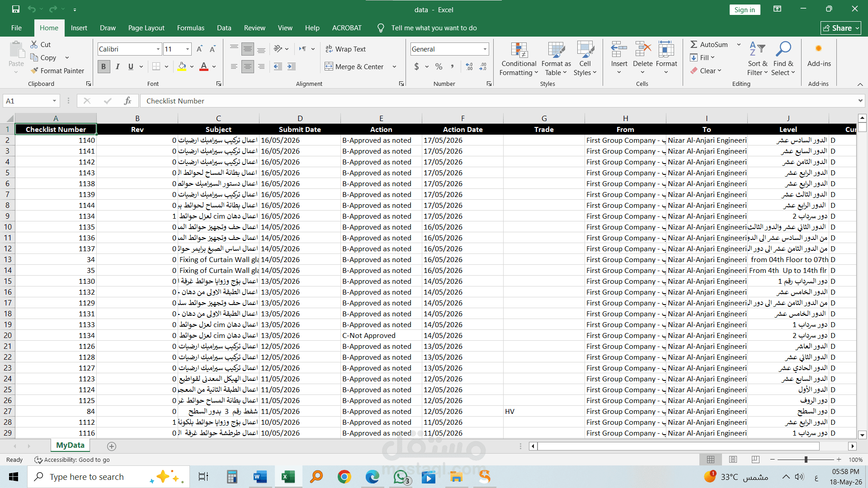Add a new sheet with plus icon
Viewport: 868px width, 488px height.
pyautogui.click(x=112, y=446)
